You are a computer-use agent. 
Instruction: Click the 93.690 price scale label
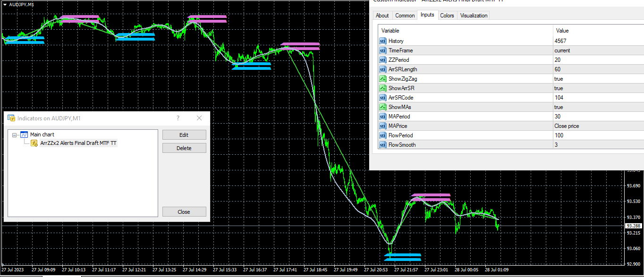tap(633, 186)
